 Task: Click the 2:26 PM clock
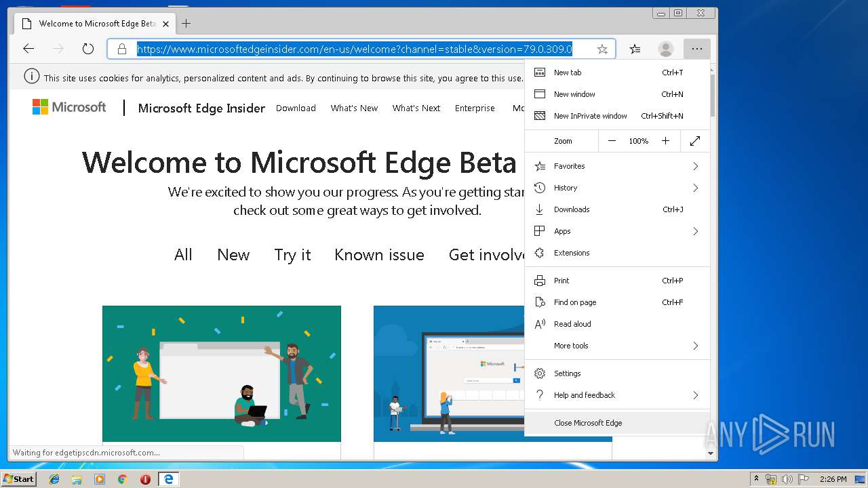[833, 479]
